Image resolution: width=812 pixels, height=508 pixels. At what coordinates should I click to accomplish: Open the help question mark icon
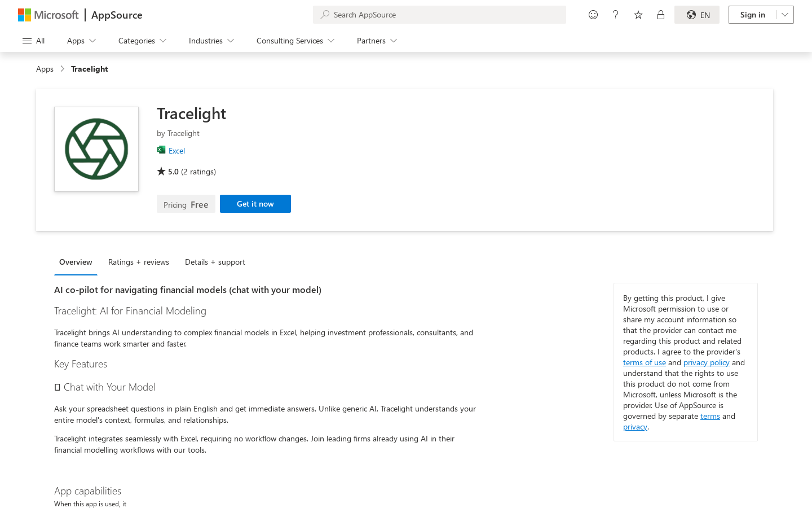616,15
